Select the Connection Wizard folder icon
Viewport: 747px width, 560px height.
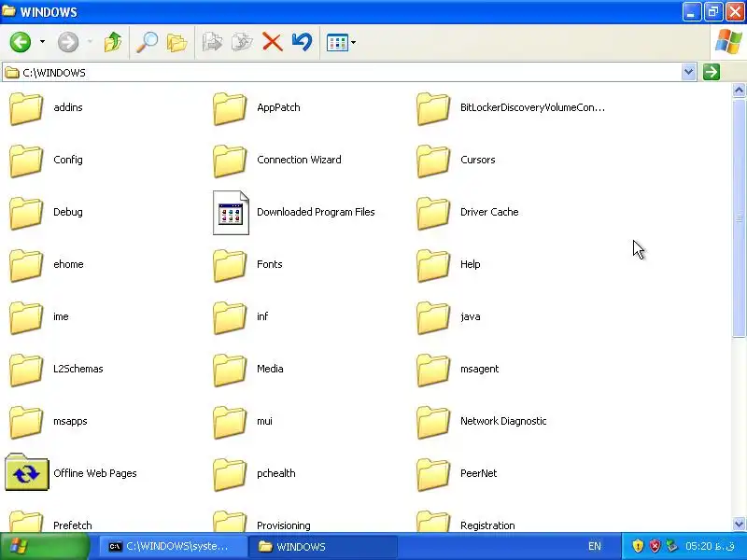pyautogui.click(x=230, y=161)
